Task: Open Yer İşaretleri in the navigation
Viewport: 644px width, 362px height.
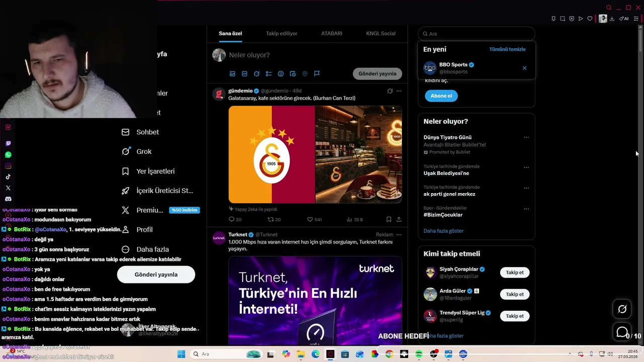Action: 148,171
